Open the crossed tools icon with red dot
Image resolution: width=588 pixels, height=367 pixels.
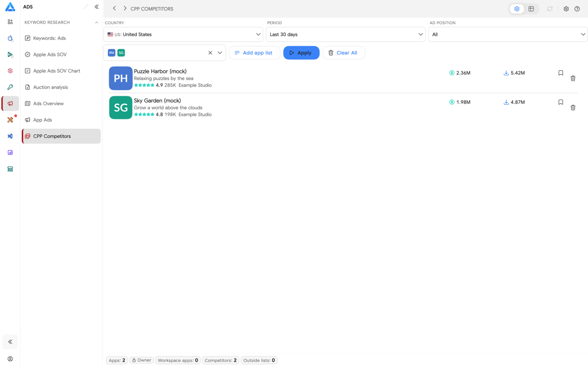[x=10, y=120]
